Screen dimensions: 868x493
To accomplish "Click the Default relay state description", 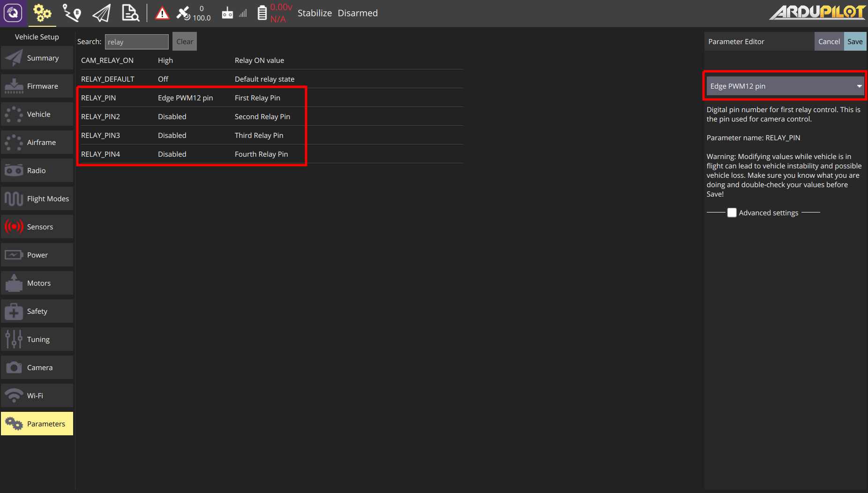I will 264,79.
